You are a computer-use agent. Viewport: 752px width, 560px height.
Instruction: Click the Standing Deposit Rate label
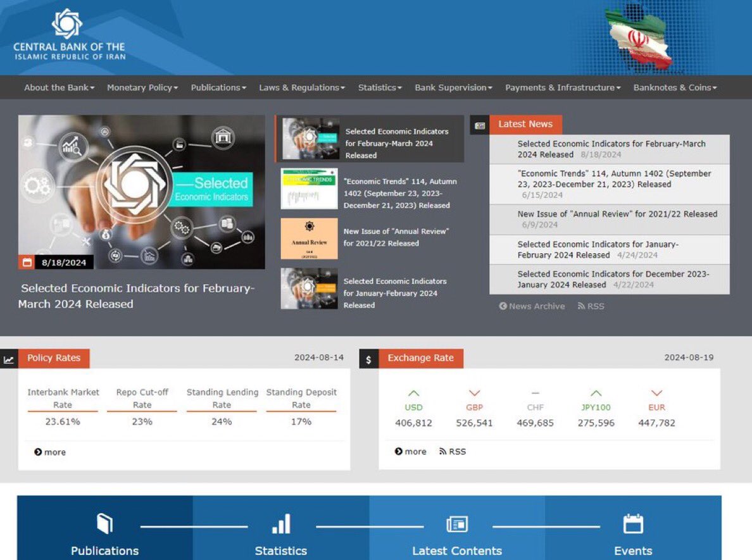pyautogui.click(x=301, y=399)
